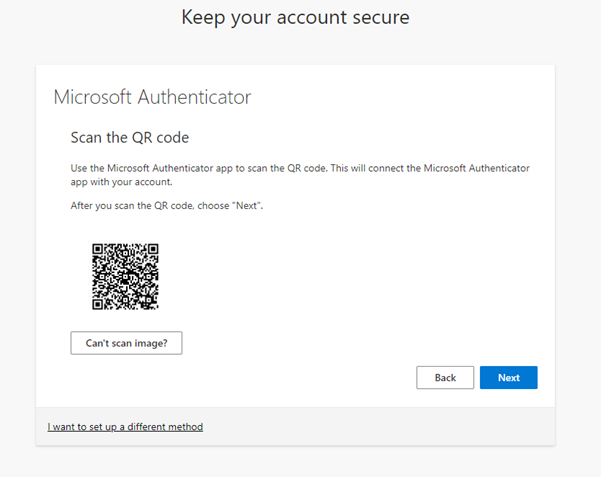Image resolution: width=601 pixels, height=477 pixels.
Task: Click the paragraph starting "Use the Microsoft Authenticator app"
Action: pyautogui.click(x=300, y=175)
